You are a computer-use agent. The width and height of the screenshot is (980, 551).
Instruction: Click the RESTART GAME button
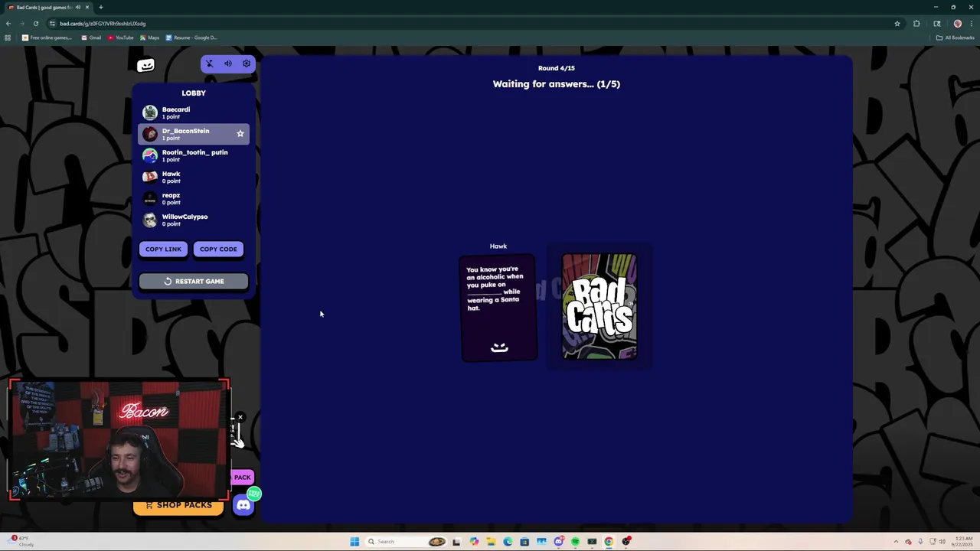(x=194, y=281)
